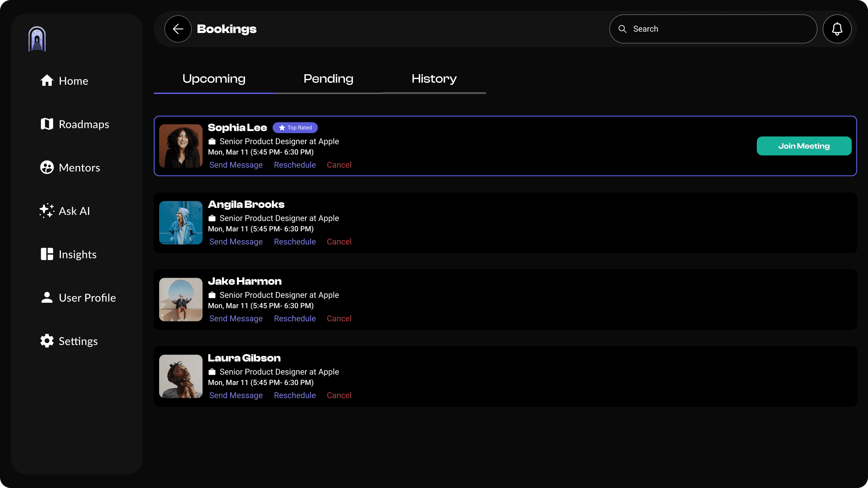Click the Mentors sidebar icon
868x488 pixels.
(x=47, y=167)
